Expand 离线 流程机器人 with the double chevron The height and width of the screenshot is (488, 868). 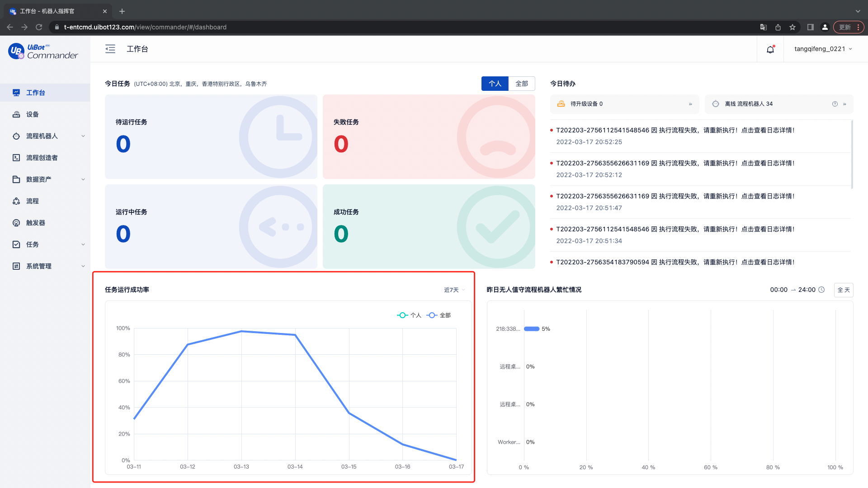(844, 104)
